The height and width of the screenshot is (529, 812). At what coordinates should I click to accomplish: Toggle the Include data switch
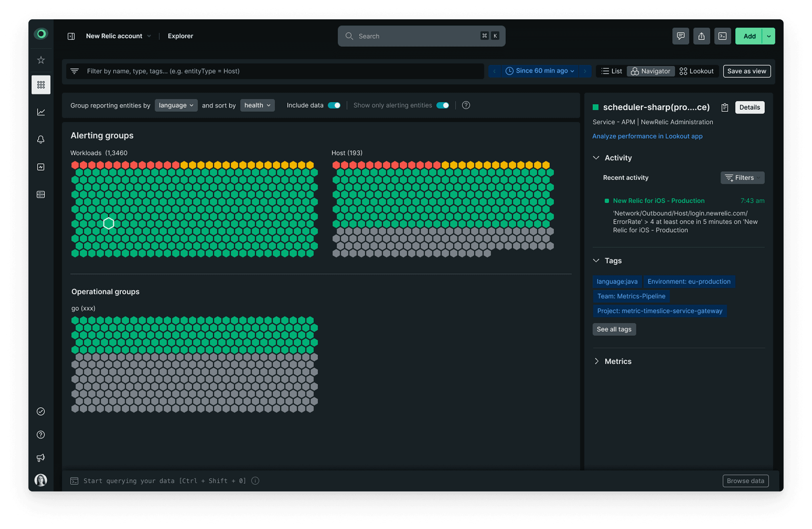point(334,106)
